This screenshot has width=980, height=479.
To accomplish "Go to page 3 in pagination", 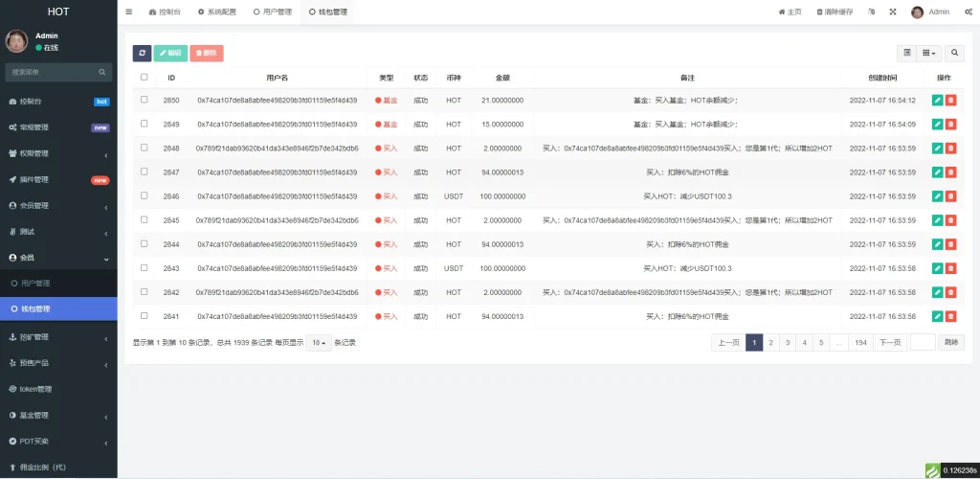I will (x=787, y=343).
